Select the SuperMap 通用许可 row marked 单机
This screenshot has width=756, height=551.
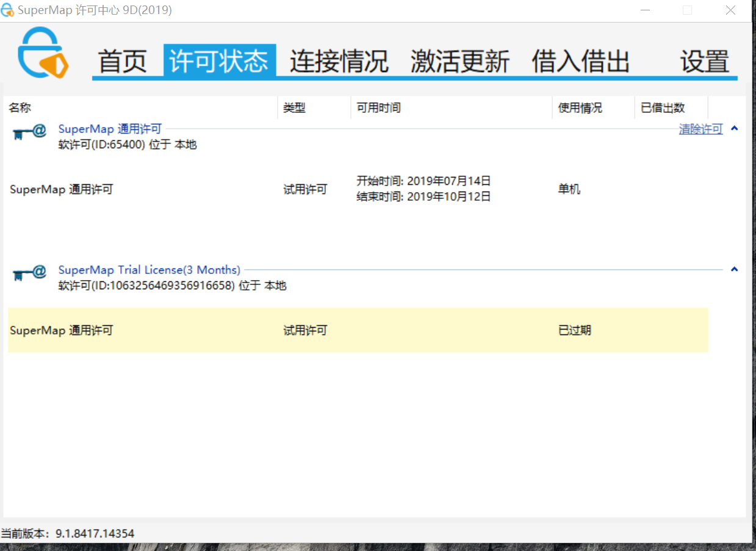click(358, 189)
